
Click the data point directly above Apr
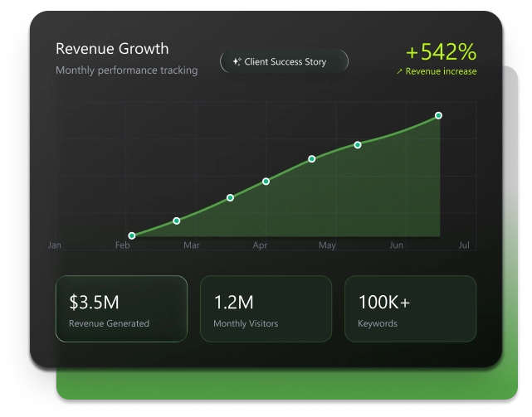pyautogui.click(x=266, y=182)
